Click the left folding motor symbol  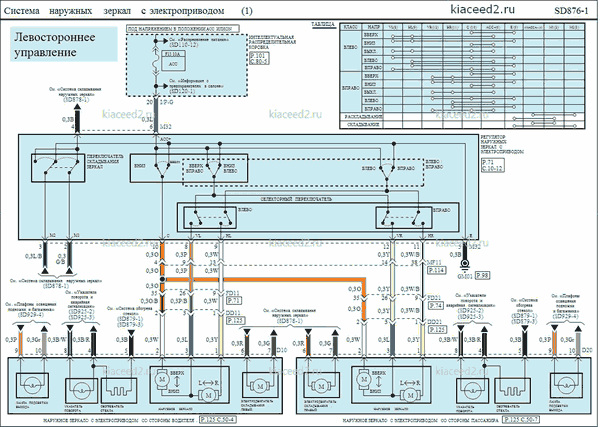coord(260,386)
